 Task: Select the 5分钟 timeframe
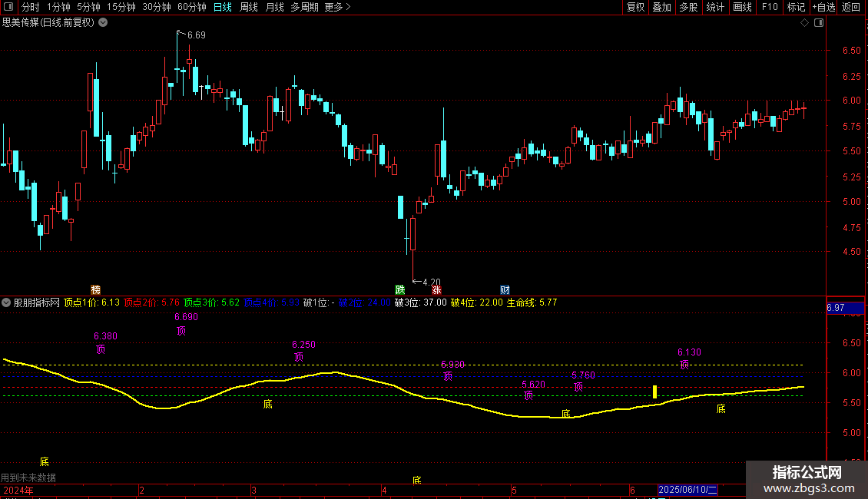pos(88,7)
